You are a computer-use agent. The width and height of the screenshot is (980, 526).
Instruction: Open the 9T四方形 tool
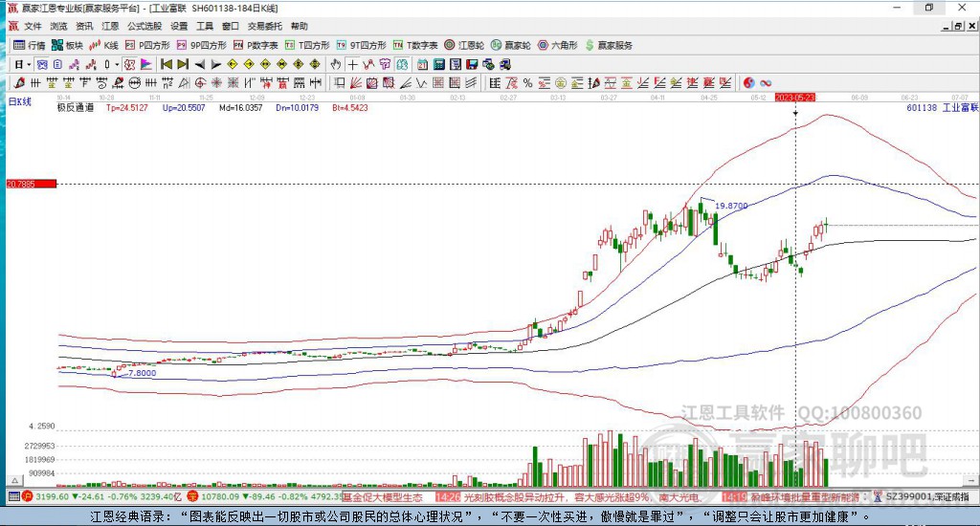pyautogui.click(x=361, y=45)
